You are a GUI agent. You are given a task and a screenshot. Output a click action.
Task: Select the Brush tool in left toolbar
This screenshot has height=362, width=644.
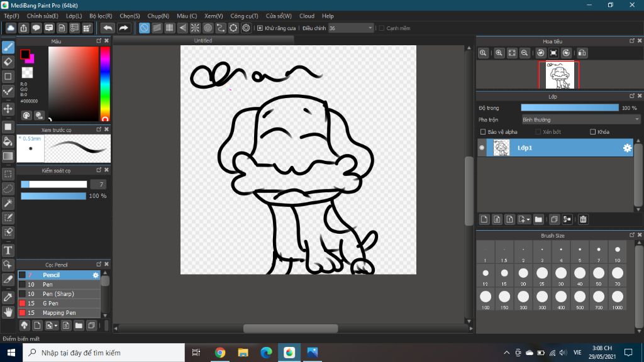(x=8, y=47)
